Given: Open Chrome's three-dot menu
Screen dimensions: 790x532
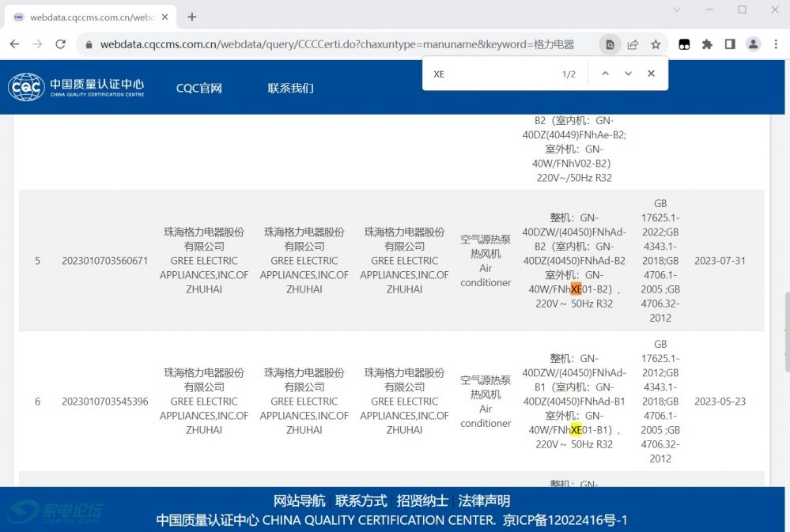Looking at the screenshot, I should (776, 44).
